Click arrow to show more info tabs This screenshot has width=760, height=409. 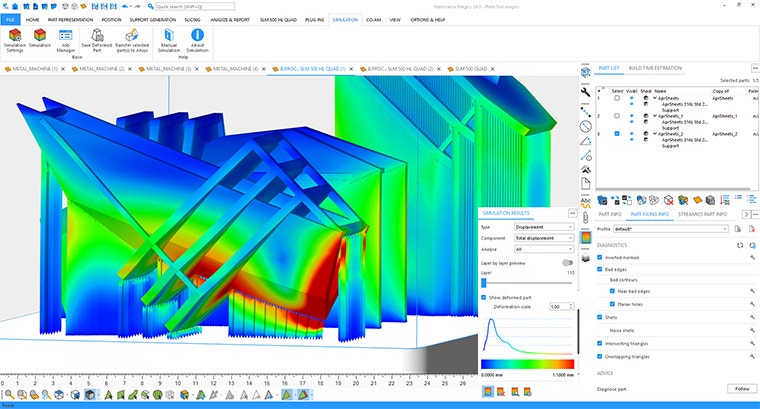click(746, 214)
